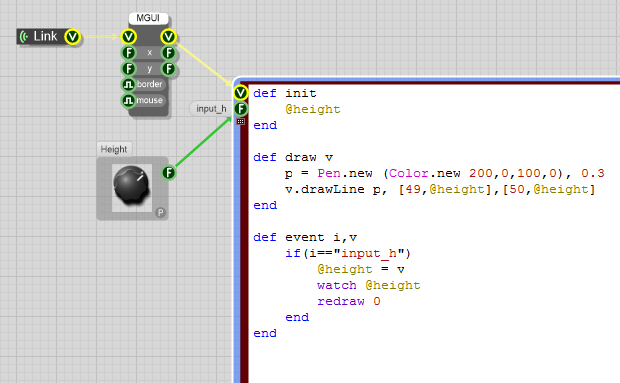The image size is (620, 383).
Task: Select the MGUI top-left V input connector
Action: 129,37
